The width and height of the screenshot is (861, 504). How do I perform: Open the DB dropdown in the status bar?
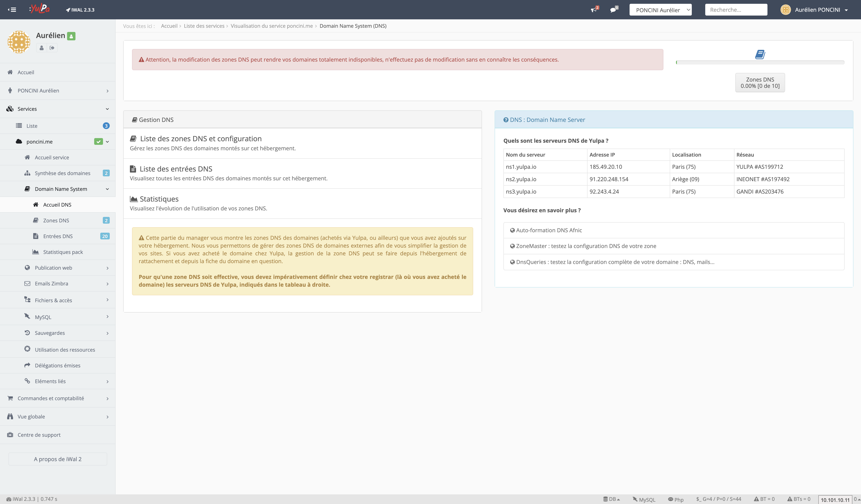point(611,499)
